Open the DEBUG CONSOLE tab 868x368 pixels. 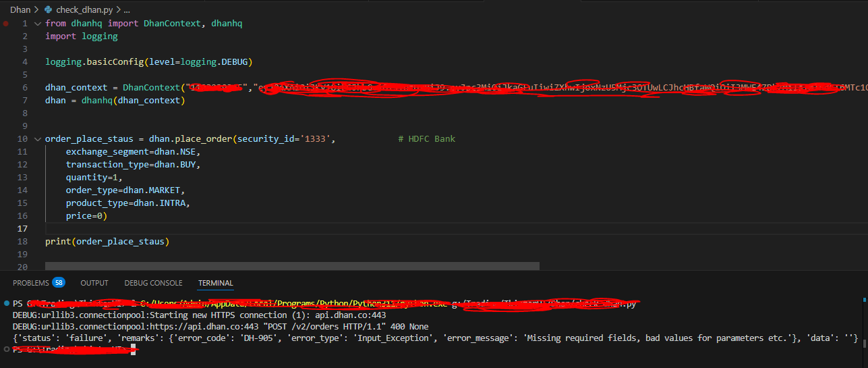(x=153, y=283)
